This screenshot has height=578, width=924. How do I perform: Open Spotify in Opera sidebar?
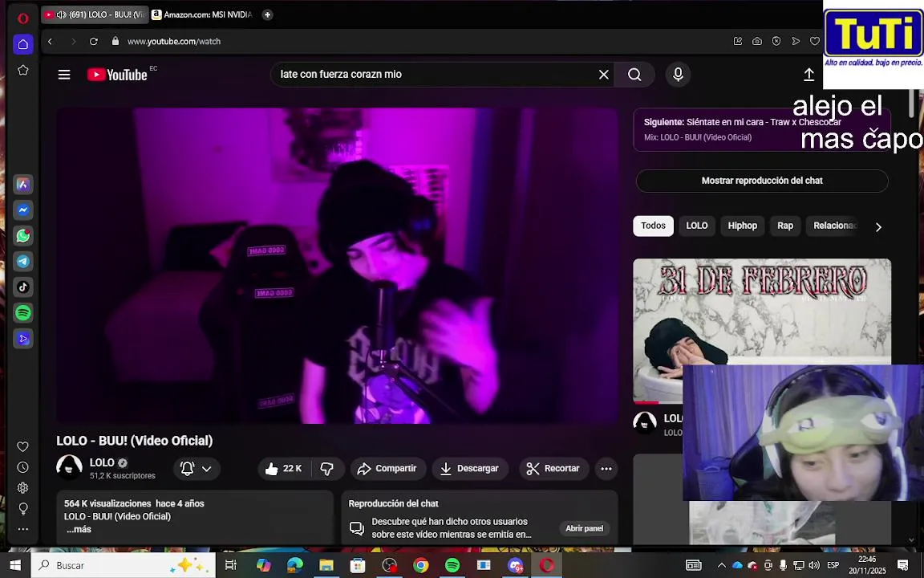point(23,312)
